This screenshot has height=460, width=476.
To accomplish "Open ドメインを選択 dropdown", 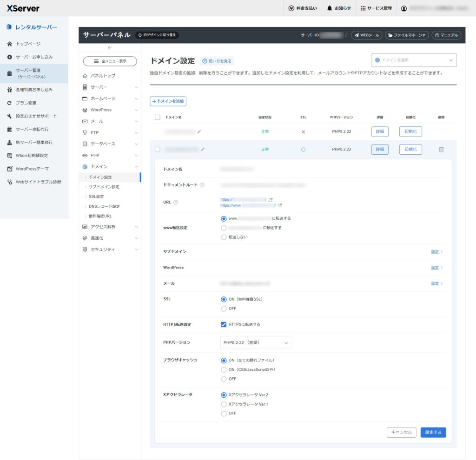I will [414, 60].
